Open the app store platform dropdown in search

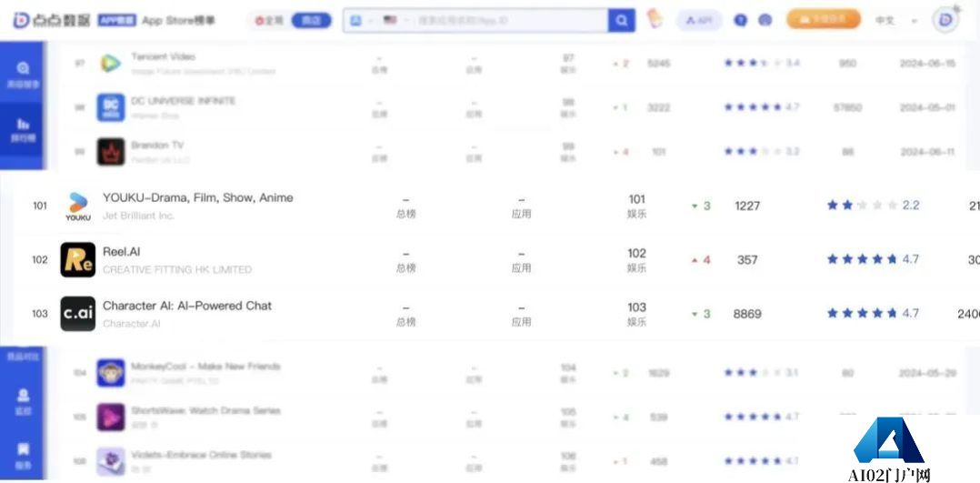pyautogui.click(x=362, y=21)
